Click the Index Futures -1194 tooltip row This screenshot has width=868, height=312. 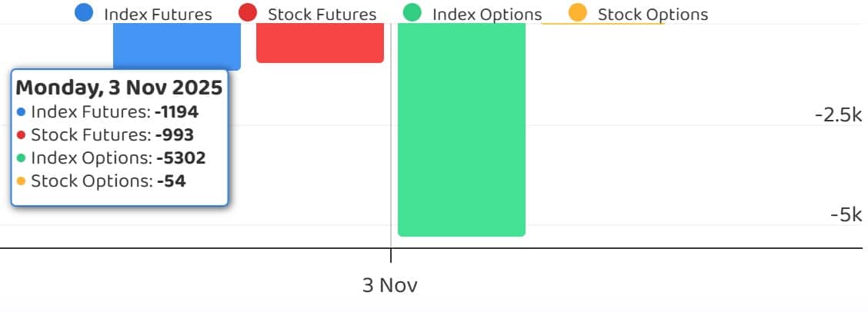[107, 112]
